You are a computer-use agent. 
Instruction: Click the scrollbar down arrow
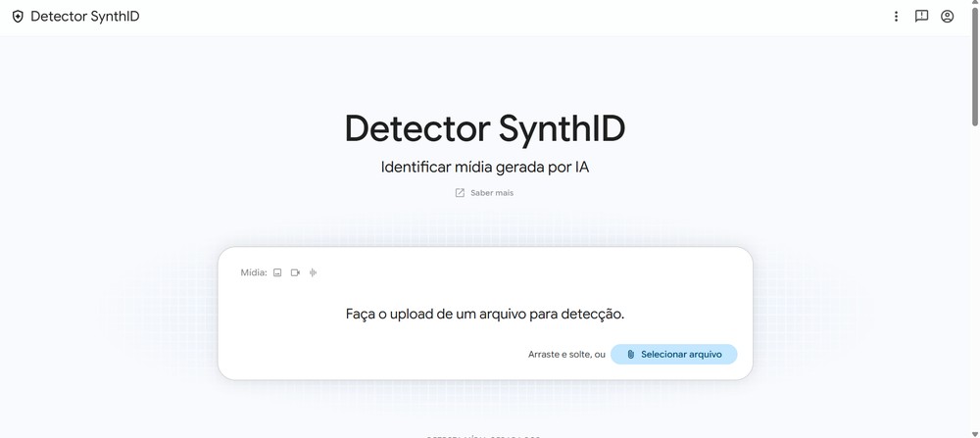974,434
